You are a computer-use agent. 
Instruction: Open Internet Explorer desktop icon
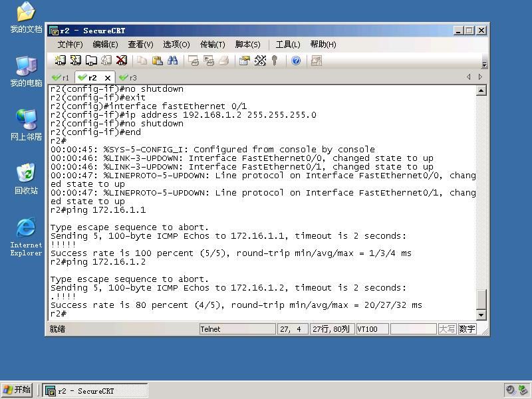coord(26,237)
